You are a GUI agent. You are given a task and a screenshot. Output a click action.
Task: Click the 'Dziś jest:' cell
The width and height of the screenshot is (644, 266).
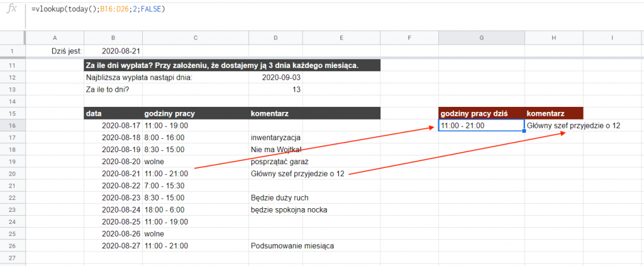[55, 51]
